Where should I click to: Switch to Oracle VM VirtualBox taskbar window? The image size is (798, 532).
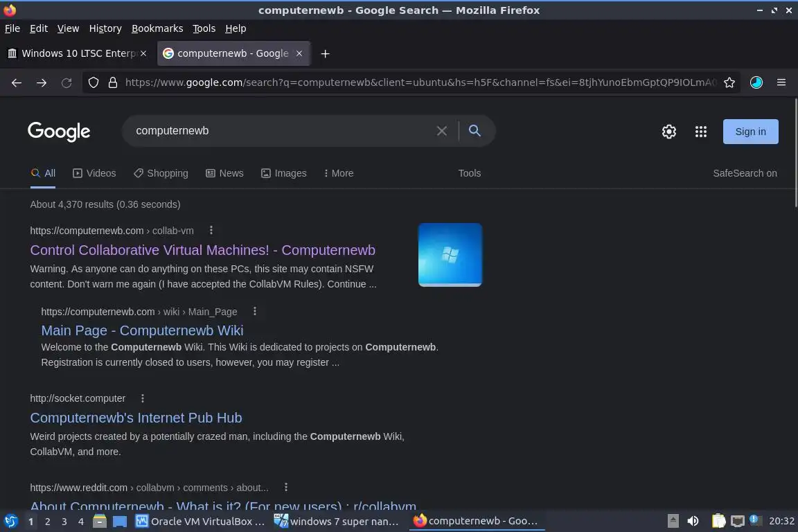coord(200,522)
